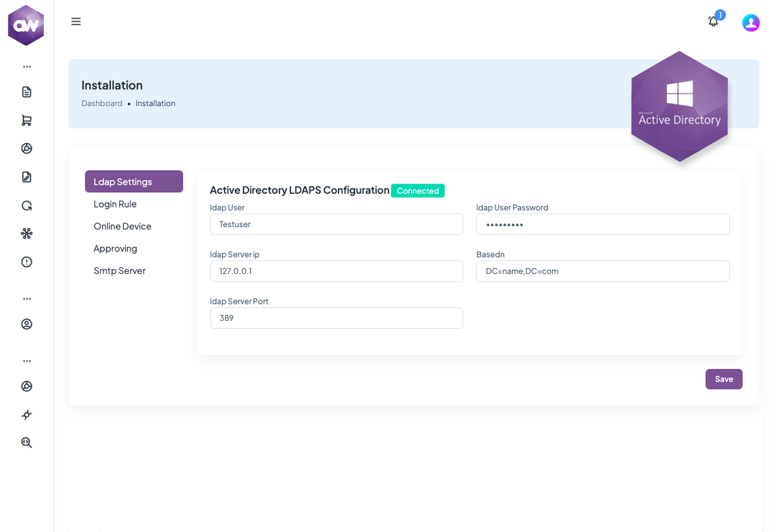Select the Ldap Settings tab
This screenshot has height=532, width=776.
(x=134, y=181)
